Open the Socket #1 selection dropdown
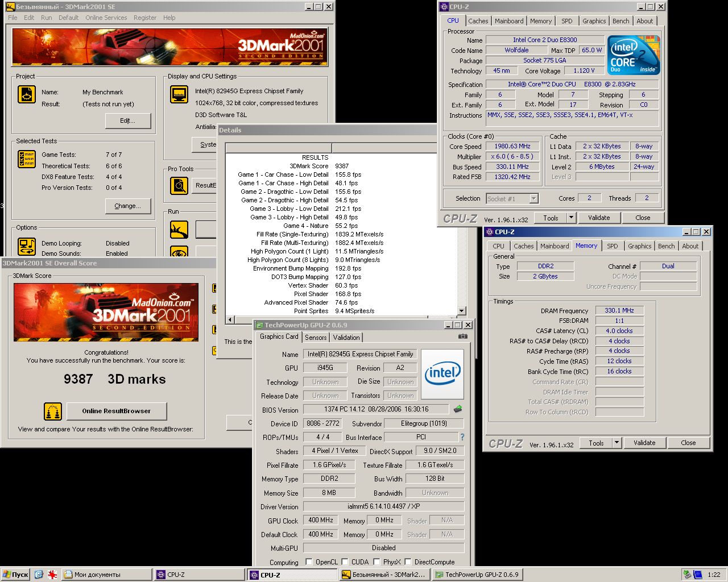 tap(533, 198)
